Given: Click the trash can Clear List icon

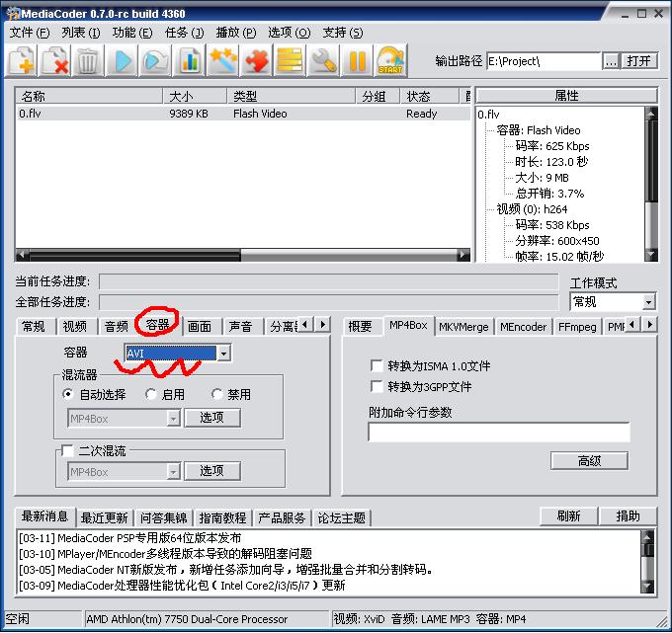Looking at the screenshot, I should click(x=88, y=61).
